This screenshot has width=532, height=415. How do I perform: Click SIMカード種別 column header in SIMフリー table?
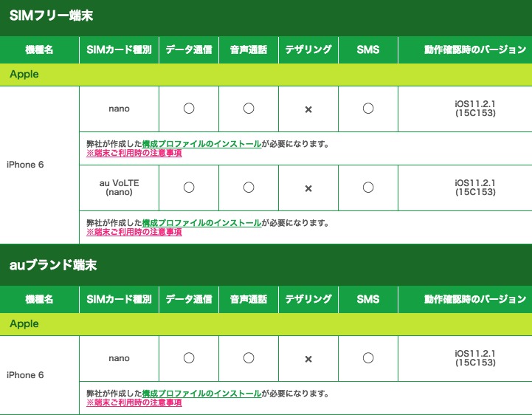click(119, 50)
